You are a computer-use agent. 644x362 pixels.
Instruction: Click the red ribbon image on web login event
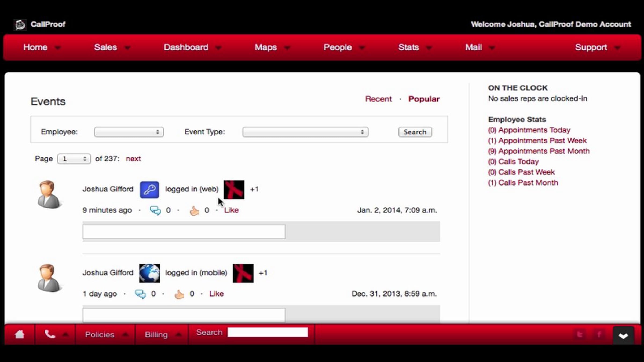tap(234, 190)
